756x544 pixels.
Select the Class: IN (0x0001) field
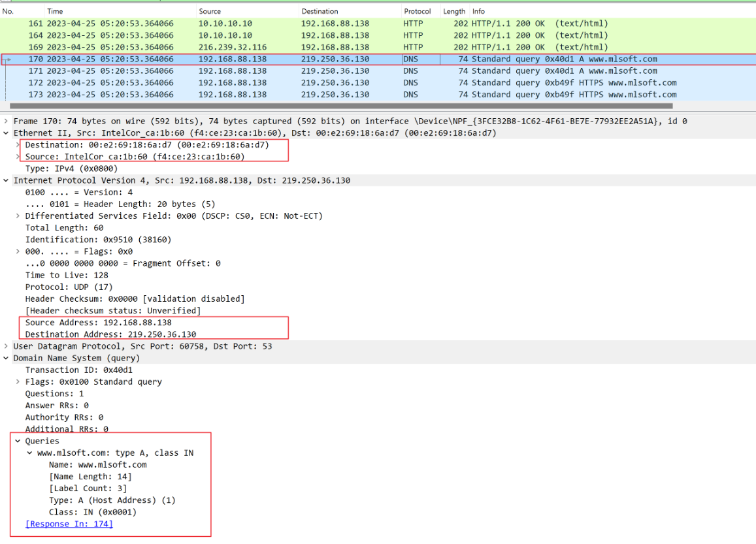[x=93, y=512]
